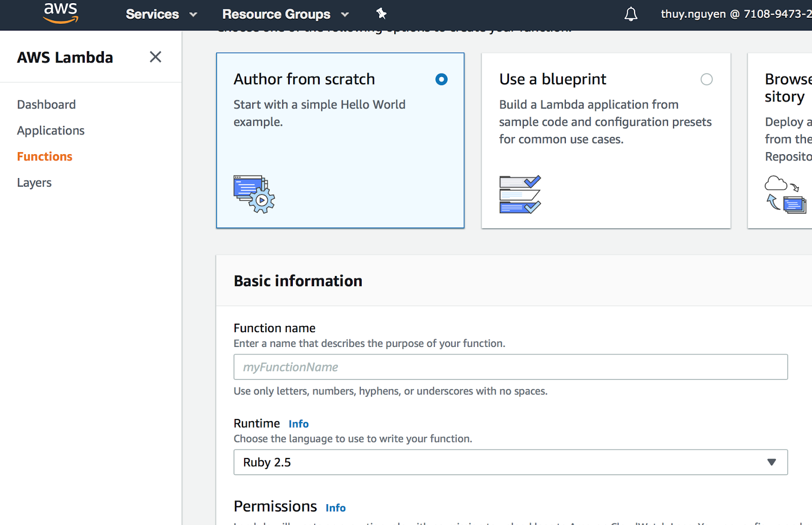Go to Dashboard in the sidebar
The width and height of the screenshot is (812, 525).
tap(46, 104)
